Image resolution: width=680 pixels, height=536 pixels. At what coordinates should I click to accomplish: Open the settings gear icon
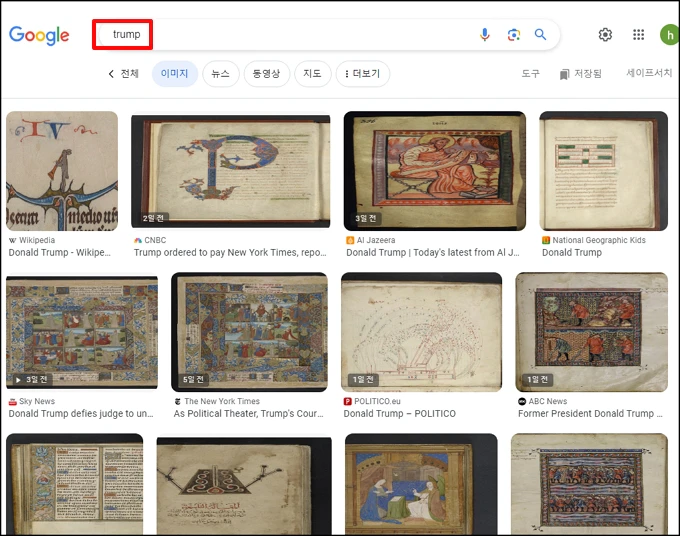(x=605, y=35)
